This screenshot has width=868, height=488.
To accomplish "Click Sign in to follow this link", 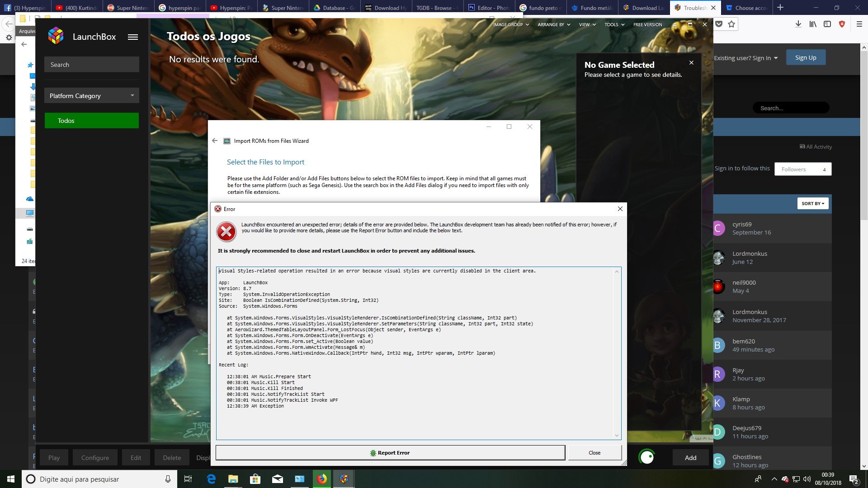I will tap(742, 168).
